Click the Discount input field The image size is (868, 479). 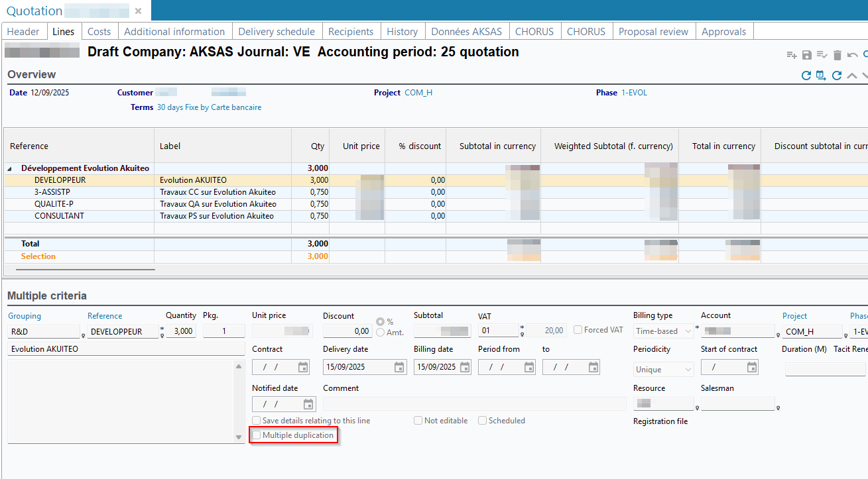coord(347,331)
